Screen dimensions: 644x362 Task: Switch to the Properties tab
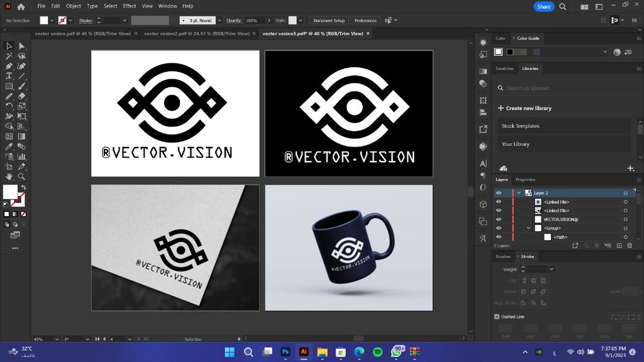click(525, 179)
